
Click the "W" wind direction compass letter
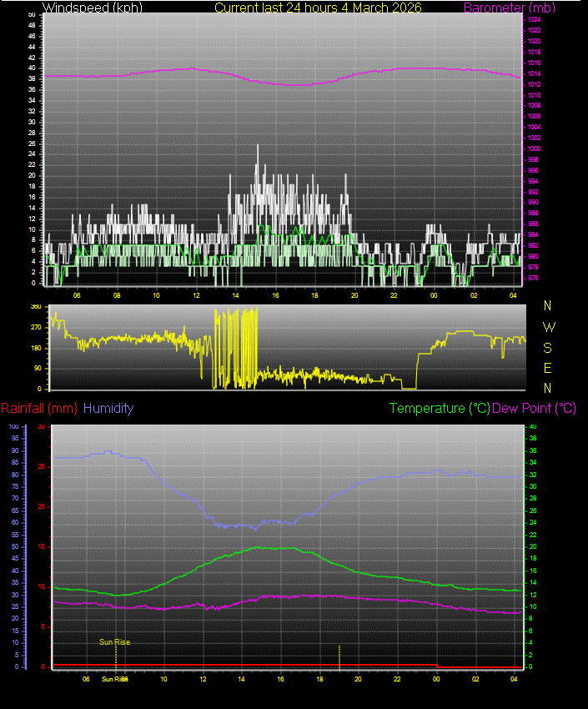[548, 326]
